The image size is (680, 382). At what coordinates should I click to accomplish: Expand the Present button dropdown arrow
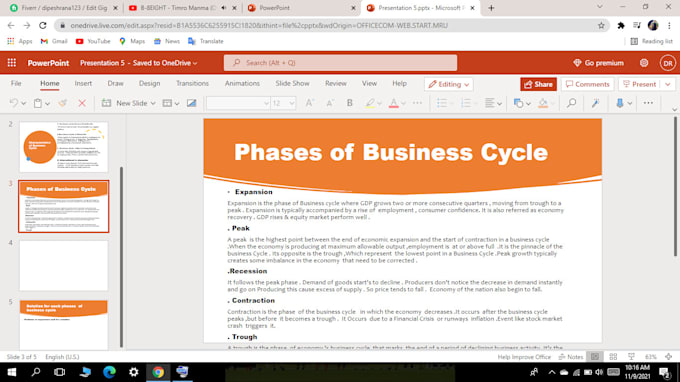[668, 84]
